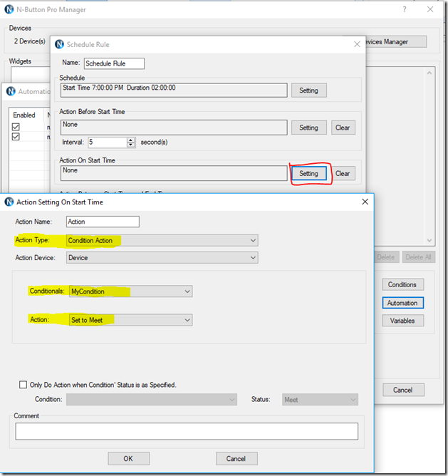448x476 pixels.
Task: Toggle second Enabled checkbox in Automation list
Action: pyautogui.click(x=16, y=137)
